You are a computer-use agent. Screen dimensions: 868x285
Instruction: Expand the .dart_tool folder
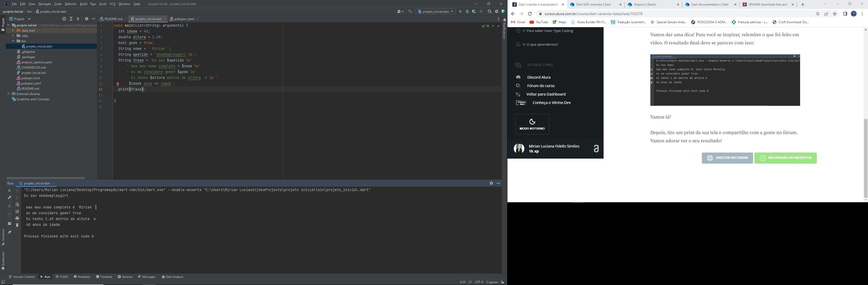13,30
